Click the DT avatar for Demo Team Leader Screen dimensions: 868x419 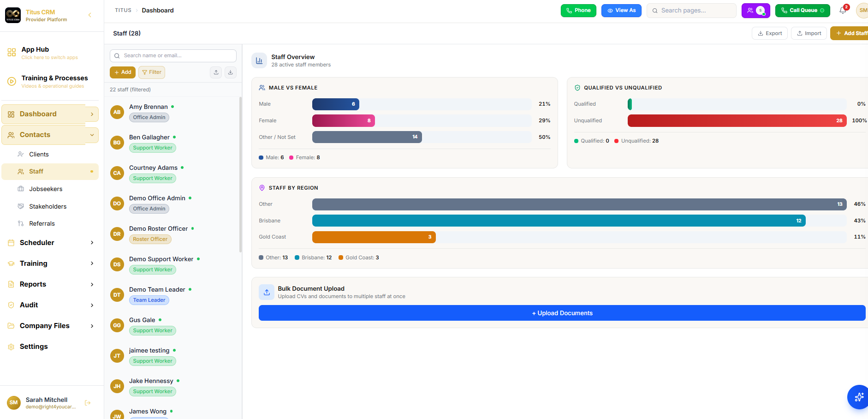coord(117,295)
